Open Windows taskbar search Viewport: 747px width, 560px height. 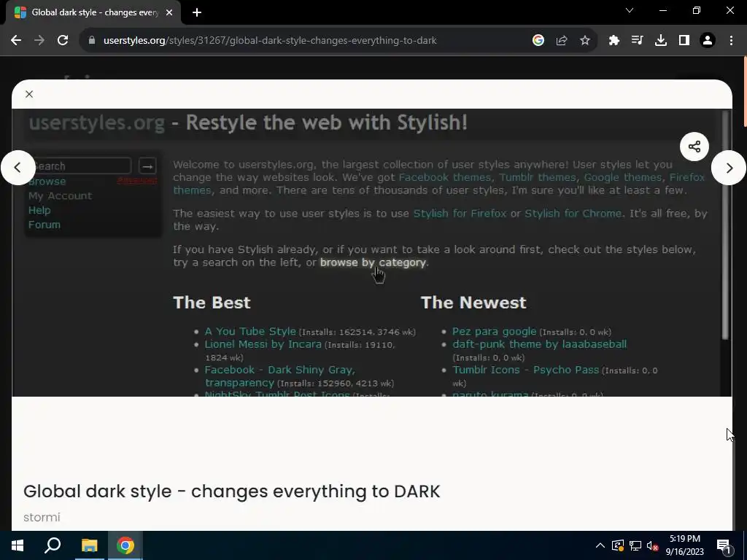[x=53, y=545]
